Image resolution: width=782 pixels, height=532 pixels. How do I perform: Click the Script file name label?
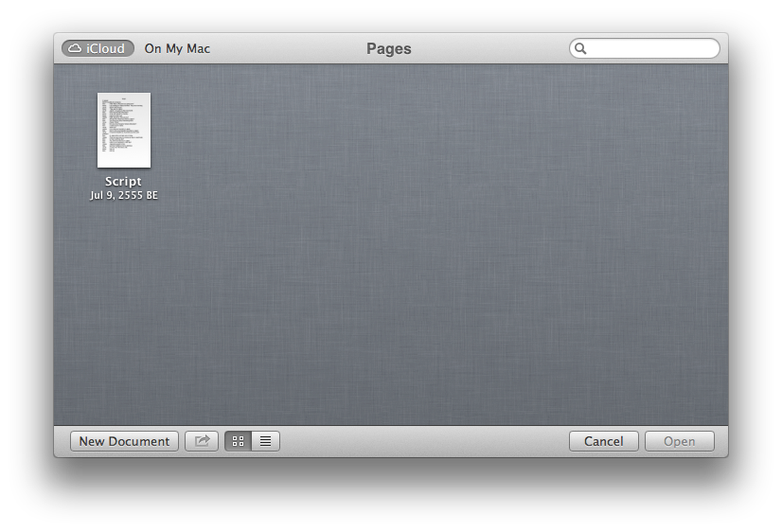click(x=123, y=182)
